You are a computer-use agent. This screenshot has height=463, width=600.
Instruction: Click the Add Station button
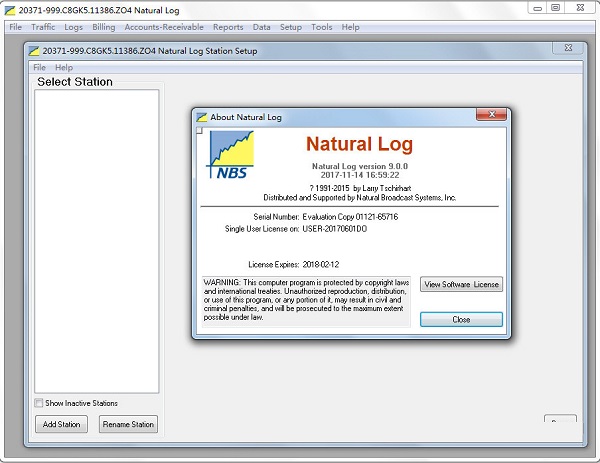point(62,424)
